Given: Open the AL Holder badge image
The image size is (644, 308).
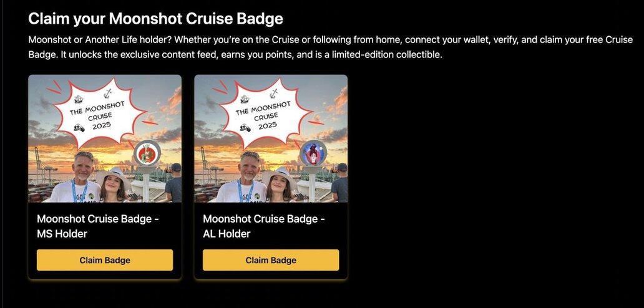Looking at the screenshot, I should click(x=271, y=138).
